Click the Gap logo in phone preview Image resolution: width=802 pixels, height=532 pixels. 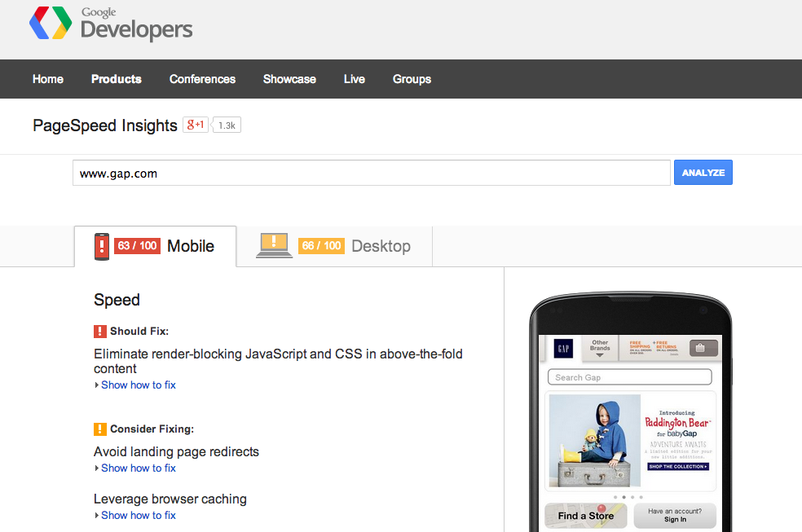pyautogui.click(x=564, y=349)
